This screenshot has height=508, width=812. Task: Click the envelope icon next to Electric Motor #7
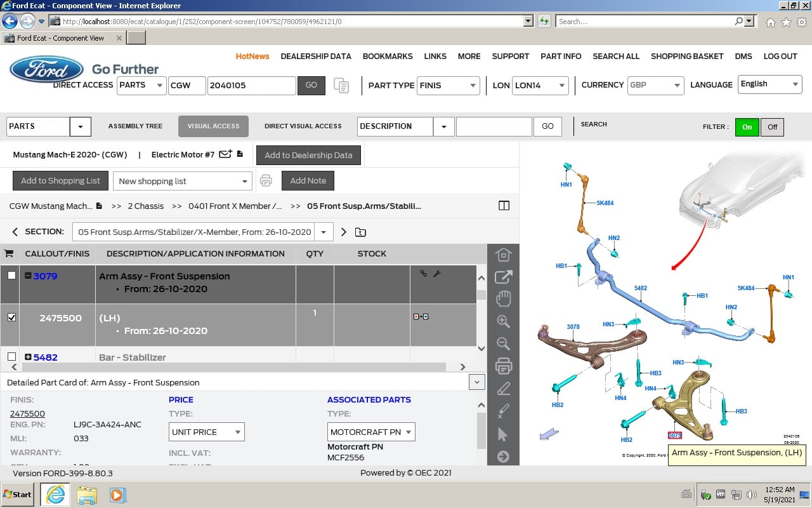[225, 154]
